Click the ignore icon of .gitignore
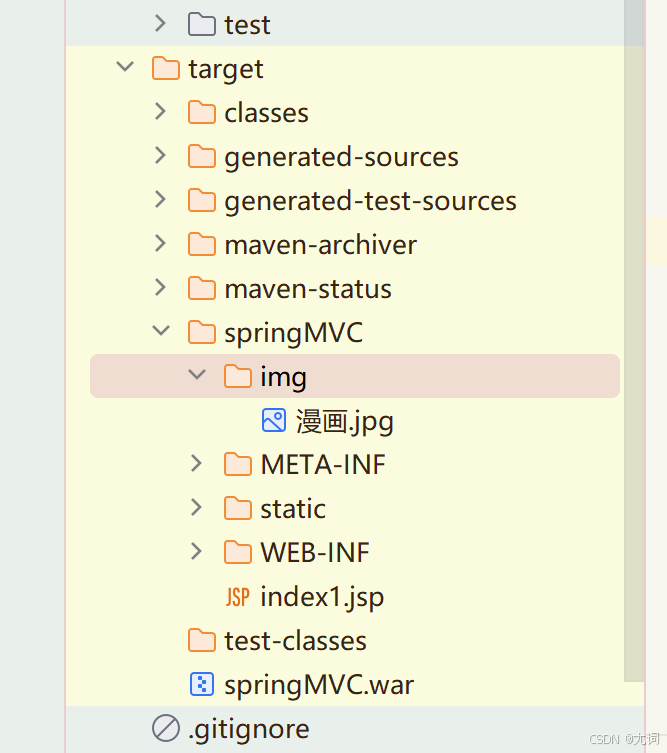Viewport: 667px width, 753px height. click(166, 728)
